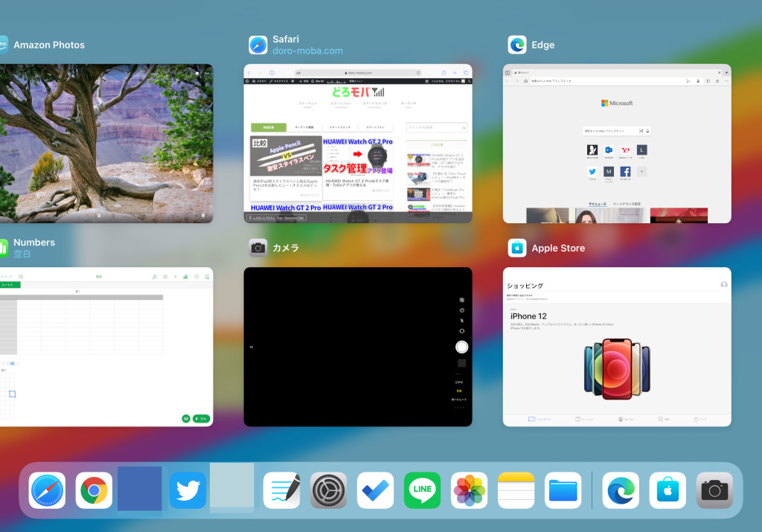762x532 pixels.
Task: Open Safari from the dock
Action: tap(47, 490)
